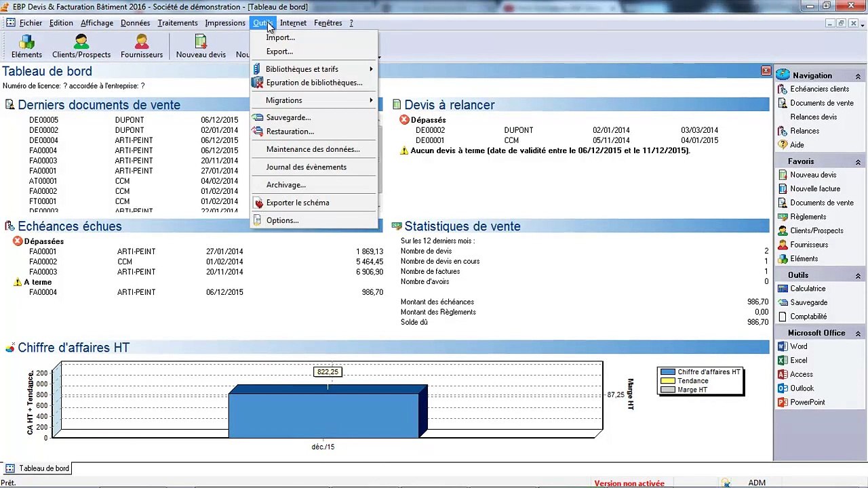Open Fournisseurs from the top toolbar
868x488 pixels.
[x=142, y=46]
